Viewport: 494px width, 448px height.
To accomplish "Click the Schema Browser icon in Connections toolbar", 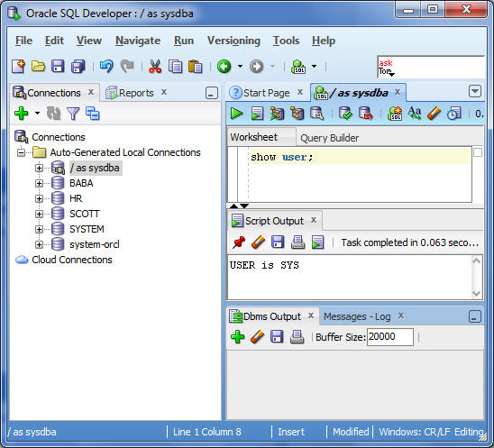I will 93,114.
